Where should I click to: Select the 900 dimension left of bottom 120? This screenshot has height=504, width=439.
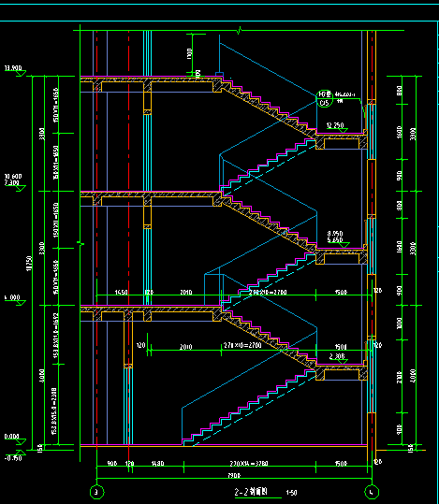pos(112,464)
